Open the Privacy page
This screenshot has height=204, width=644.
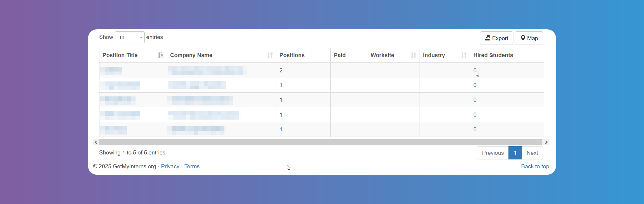170,166
